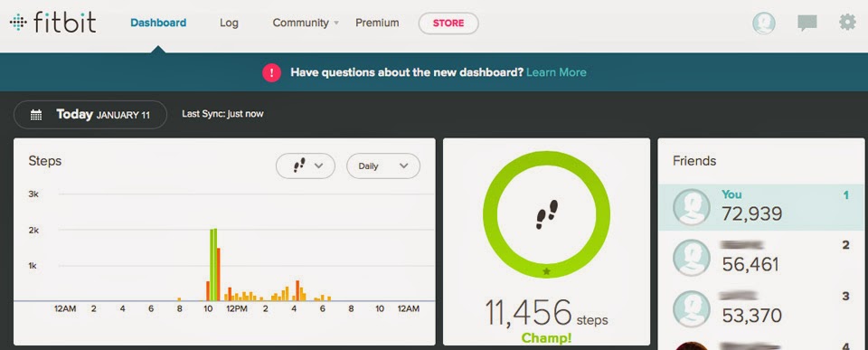This screenshot has height=350, width=868.
Task: Expand the Community menu arrow
Action: pyautogui.click(x=335, y=24)
